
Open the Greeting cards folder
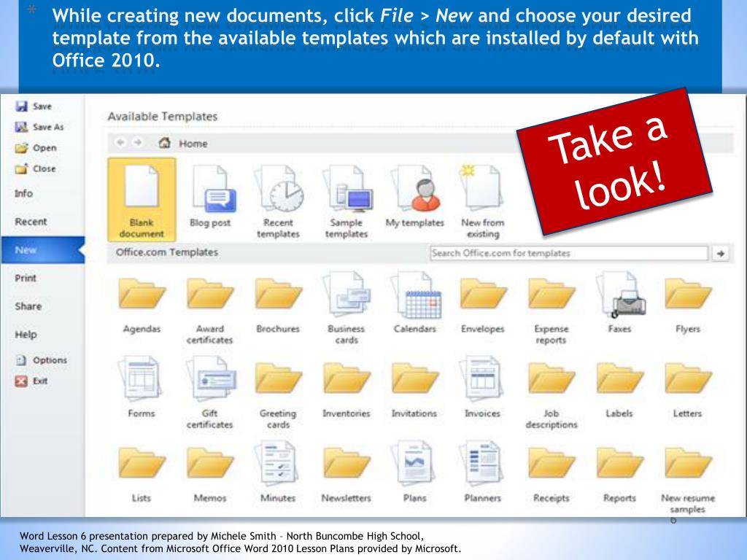coord(278,394)
